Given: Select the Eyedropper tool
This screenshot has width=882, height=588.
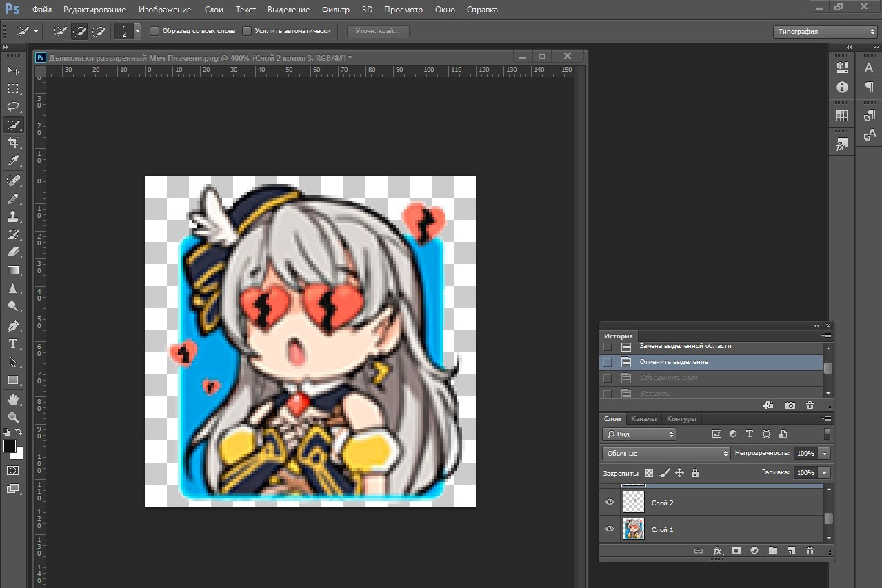Looking at the screenshot, I should (13, 161).
